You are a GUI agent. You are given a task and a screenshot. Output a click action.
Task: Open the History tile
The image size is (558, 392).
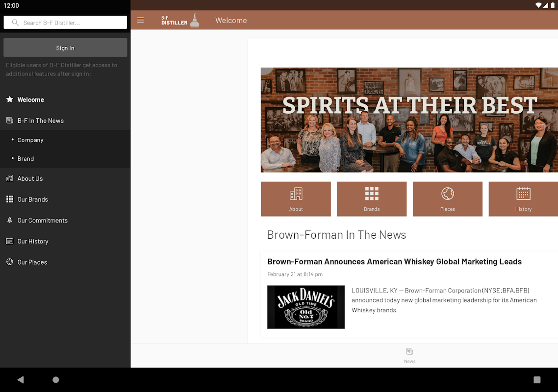523,199
